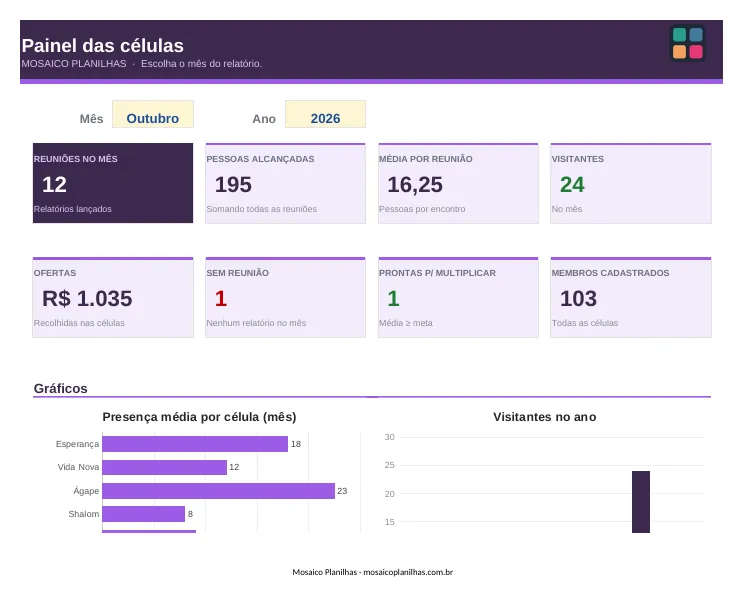
Task: Select the Média por reunião value 16,25
Action: 415,185
